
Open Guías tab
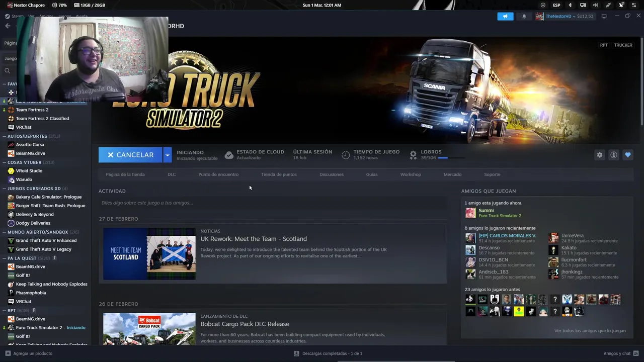pyautogui.click(x=372, y=174)
